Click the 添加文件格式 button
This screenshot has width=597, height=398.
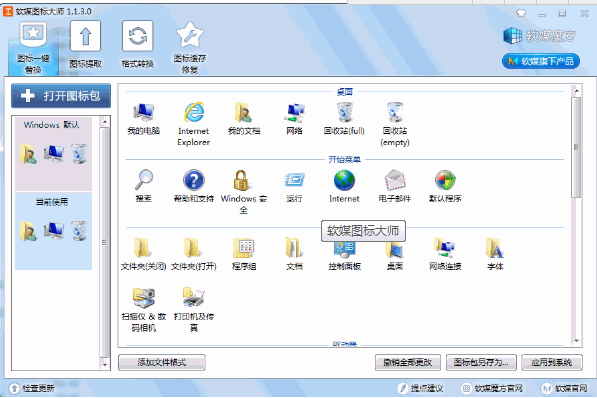(162, 362)
